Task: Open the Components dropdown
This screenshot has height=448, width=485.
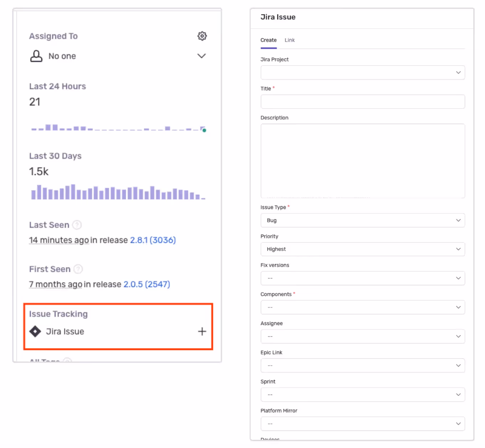Action: [x=363, y=307]
